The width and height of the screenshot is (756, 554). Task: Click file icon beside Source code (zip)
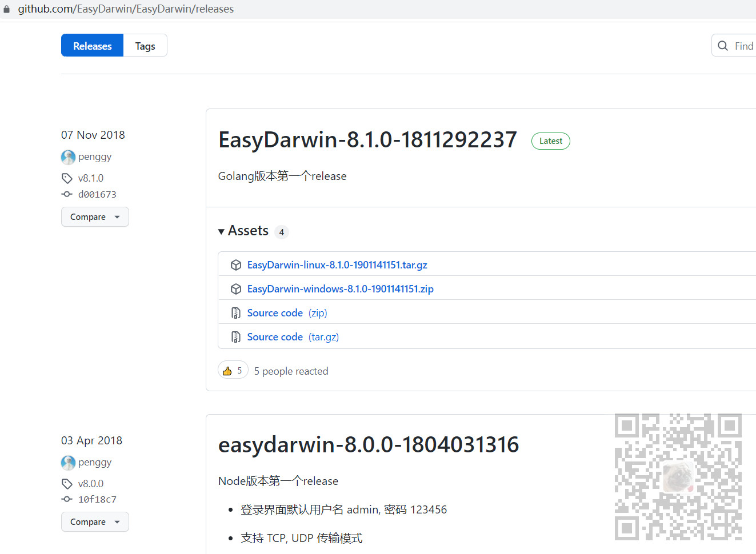coord(236,313)
